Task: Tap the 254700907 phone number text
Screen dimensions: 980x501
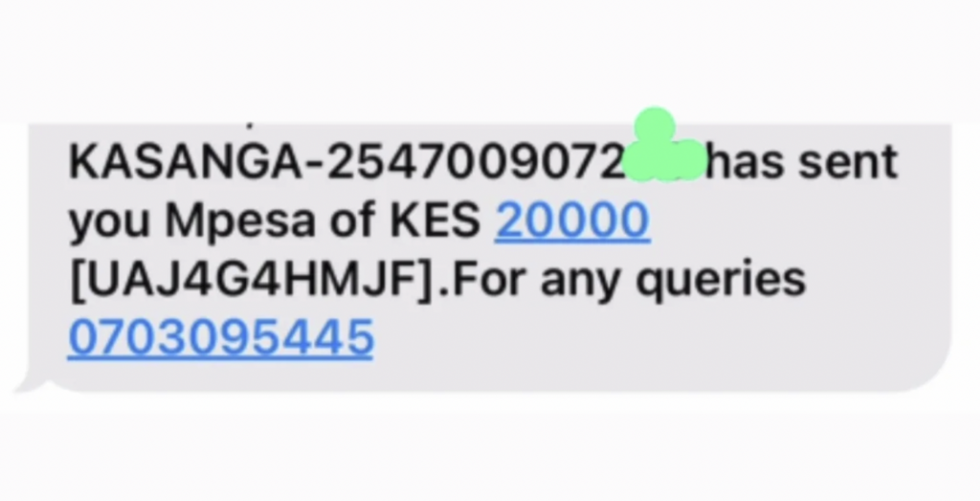Action: pyautogui.click(x=477, y=161)
